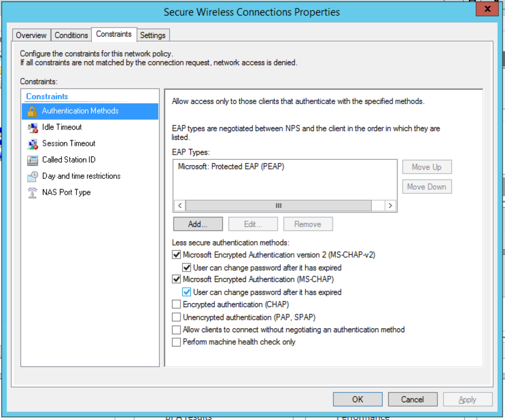Enable Perform machine health check only
Viewport: 505px width, 420px height.
pos(176,342)
